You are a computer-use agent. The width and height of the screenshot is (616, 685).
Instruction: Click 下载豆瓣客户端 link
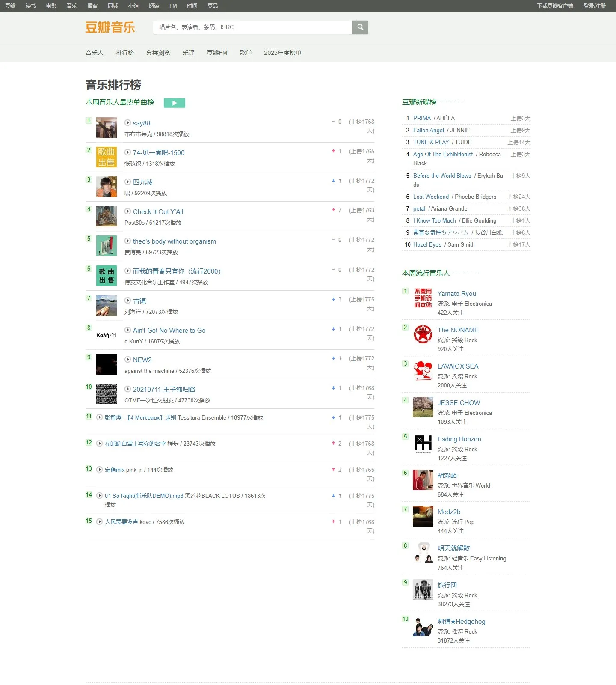click(555, 6)
